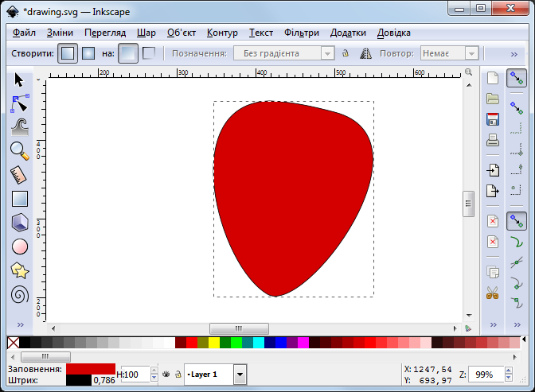The height and width of the screenshot is (392, 535).
Task: Select the Spiral tool
Action: (x=20, y=294)
